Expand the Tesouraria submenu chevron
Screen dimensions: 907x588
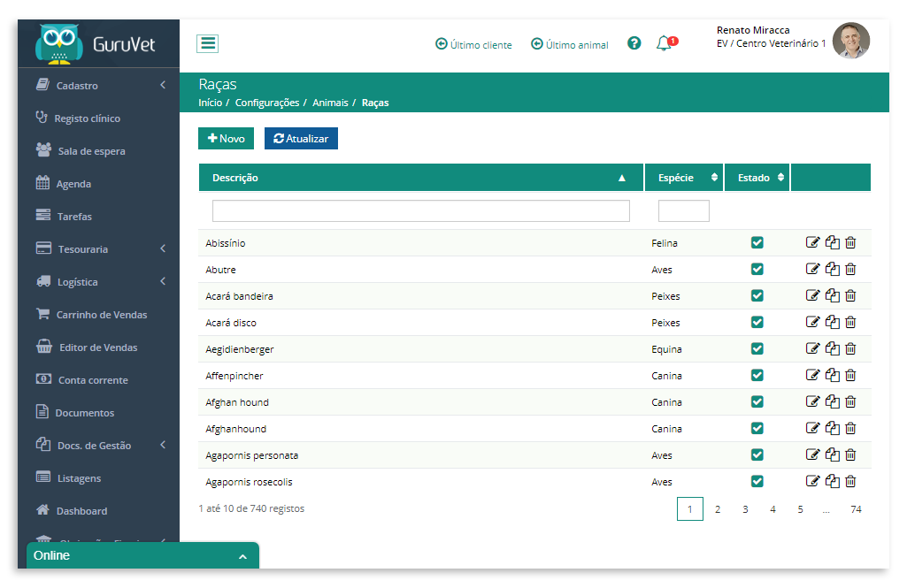point(163,248)
